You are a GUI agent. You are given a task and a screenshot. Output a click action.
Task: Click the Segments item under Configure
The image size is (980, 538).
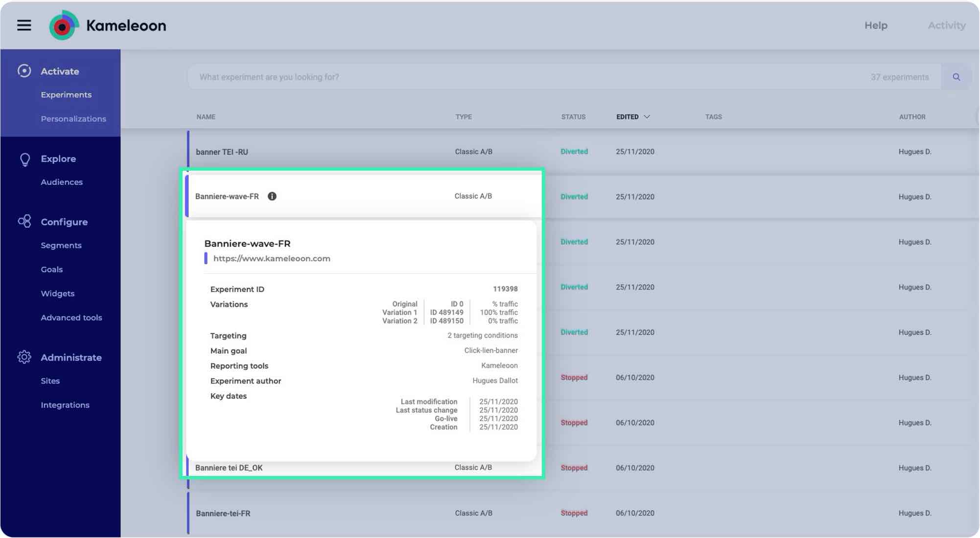tap(60, 245)
